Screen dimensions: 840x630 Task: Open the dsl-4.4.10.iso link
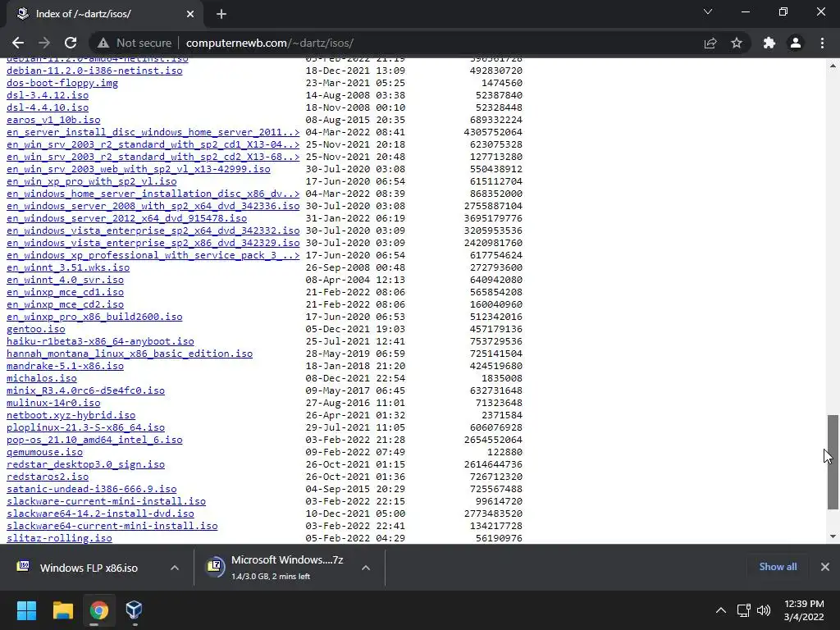[48, 107]
